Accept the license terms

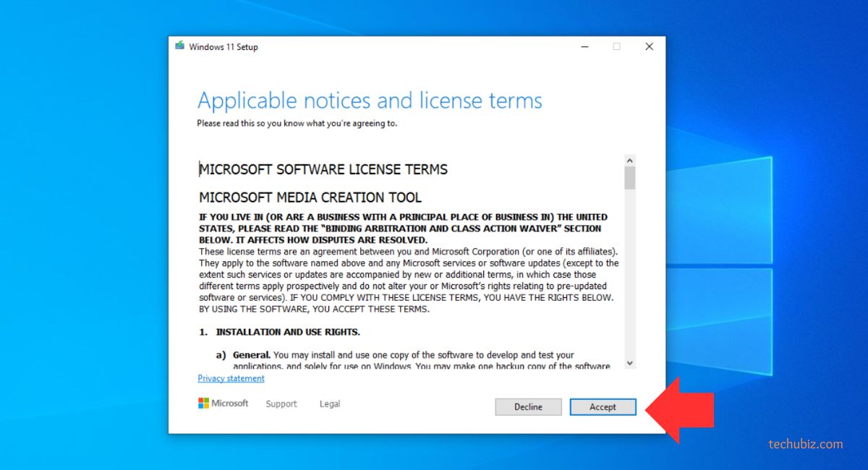point(603,407)
